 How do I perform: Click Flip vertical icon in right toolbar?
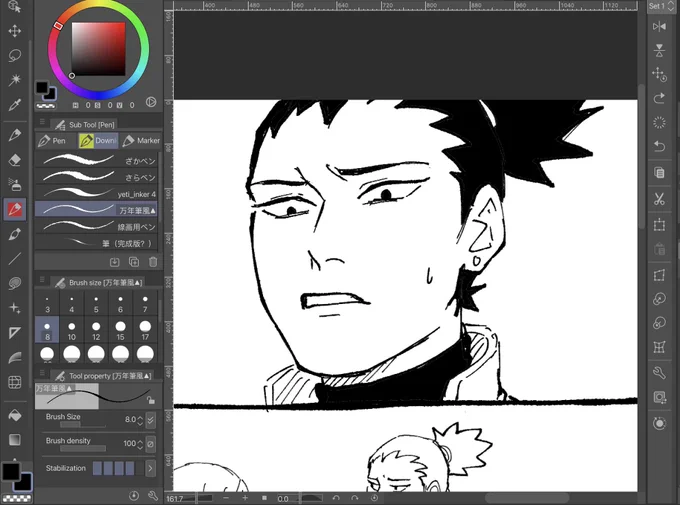click(x=659, y=50)
